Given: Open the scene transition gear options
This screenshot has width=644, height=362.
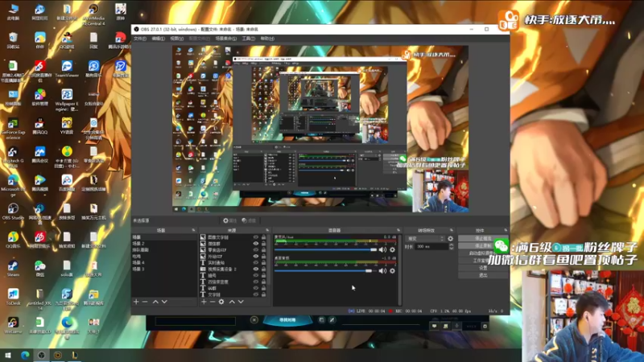Looking at the screenshot, I should (451, 238).
